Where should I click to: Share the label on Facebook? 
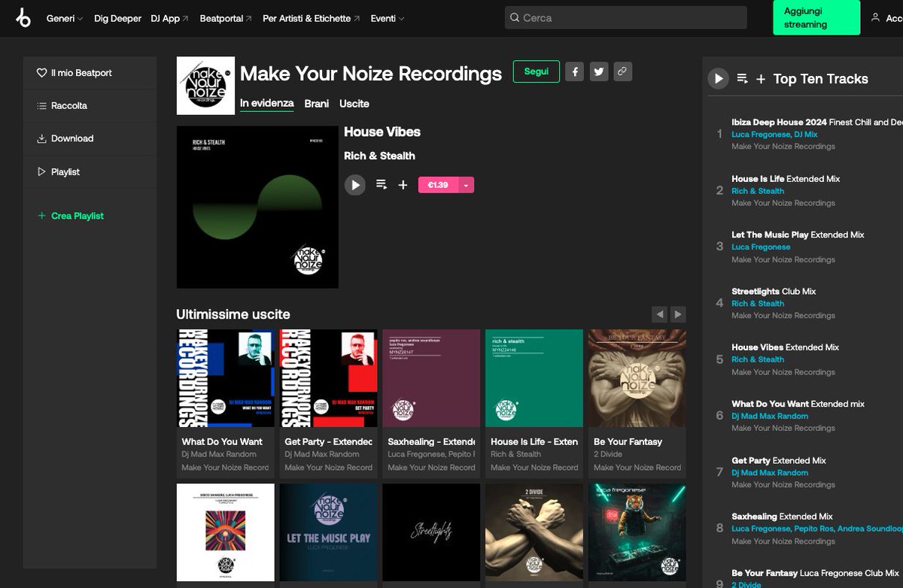pos(574,71)
